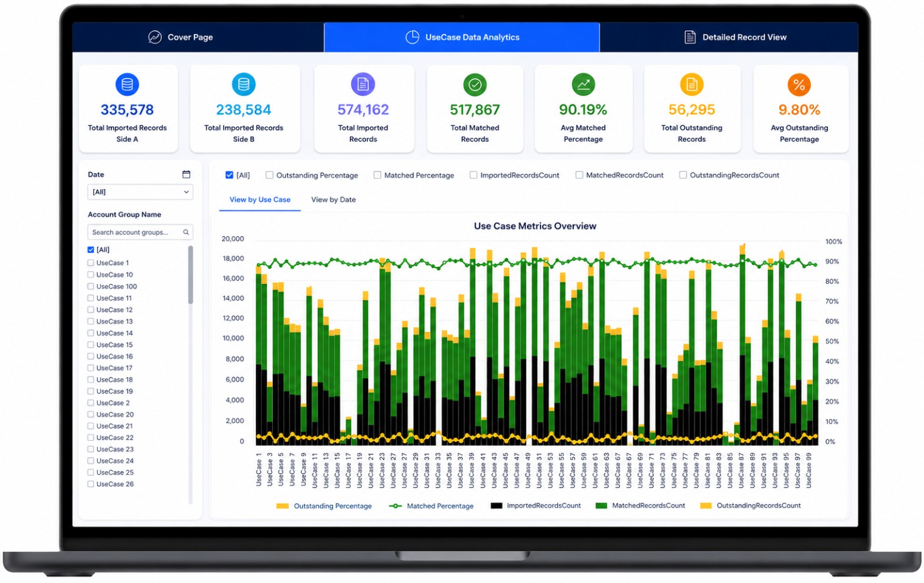Check the UseCase 26 checkbox
The width and height of the screenshot is (924, 583).
click(91, 485)
